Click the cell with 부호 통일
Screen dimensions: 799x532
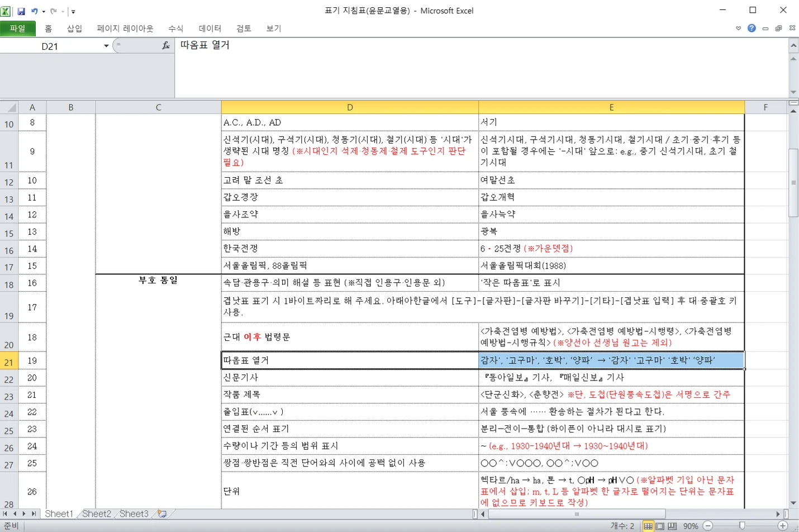click(x=158, y=280)
